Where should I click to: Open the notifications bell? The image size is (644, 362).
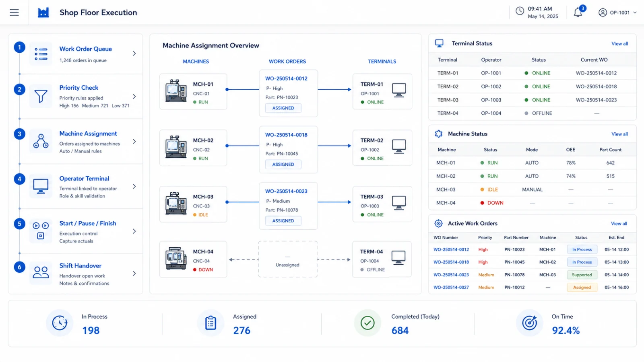point(578,12)
